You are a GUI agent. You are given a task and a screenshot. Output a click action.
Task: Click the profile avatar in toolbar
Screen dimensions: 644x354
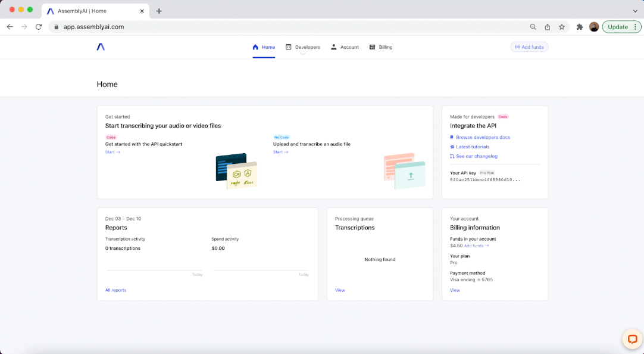click(x=594, y=27)
